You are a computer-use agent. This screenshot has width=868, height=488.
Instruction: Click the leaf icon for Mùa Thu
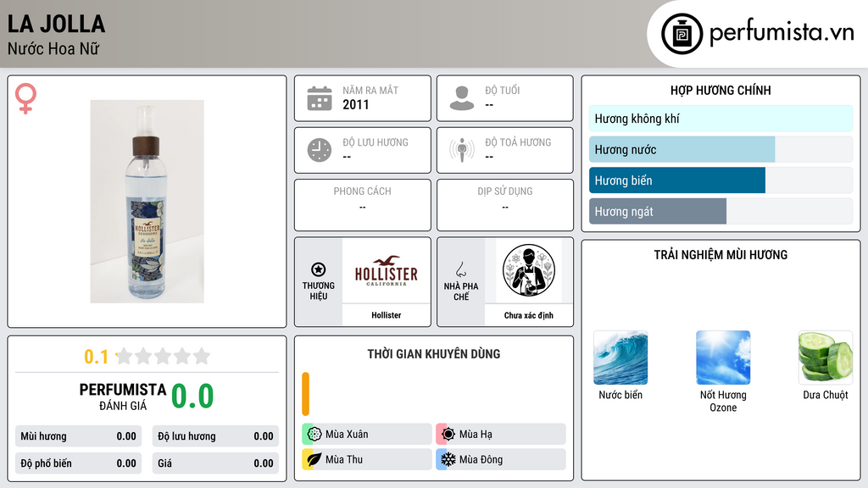pos(314,459)
